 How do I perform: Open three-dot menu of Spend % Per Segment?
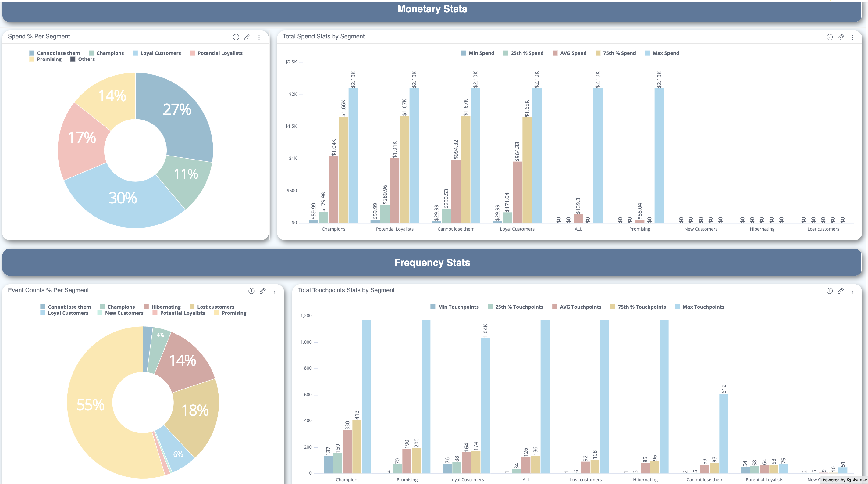coord(259,37)
